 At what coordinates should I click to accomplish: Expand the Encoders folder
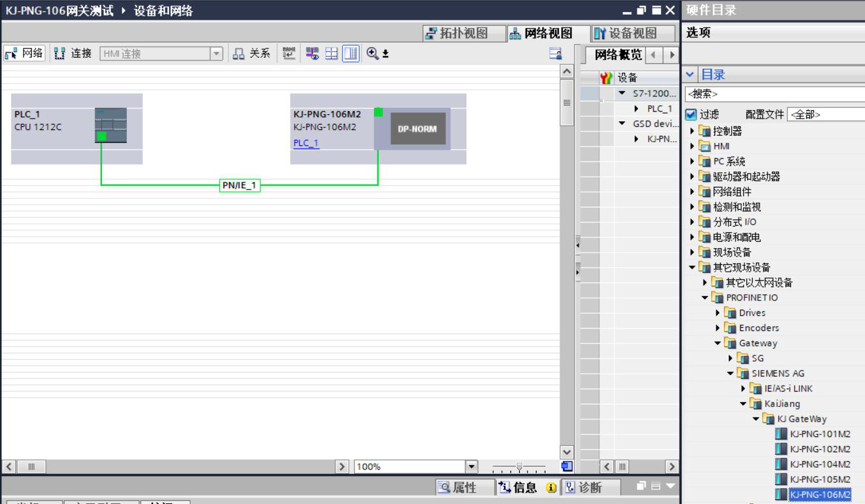tap(718, 328)
